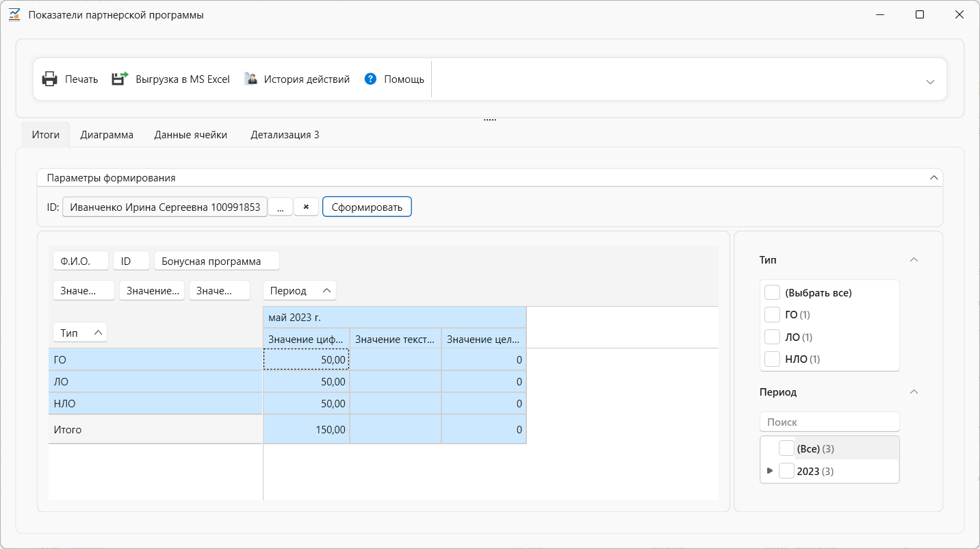Check the (Все) (3) period checkbox
The width and height of the screenshot is (980, 549).
786,448
